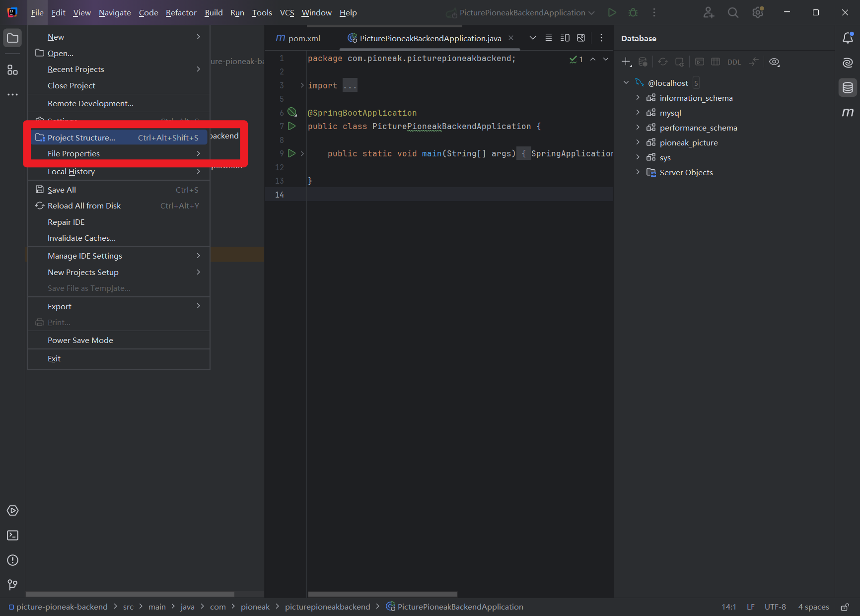Open the editor tabs list dropdown
Screen dimensions: 860x616
pyautogui.click(x=532, y=38)
